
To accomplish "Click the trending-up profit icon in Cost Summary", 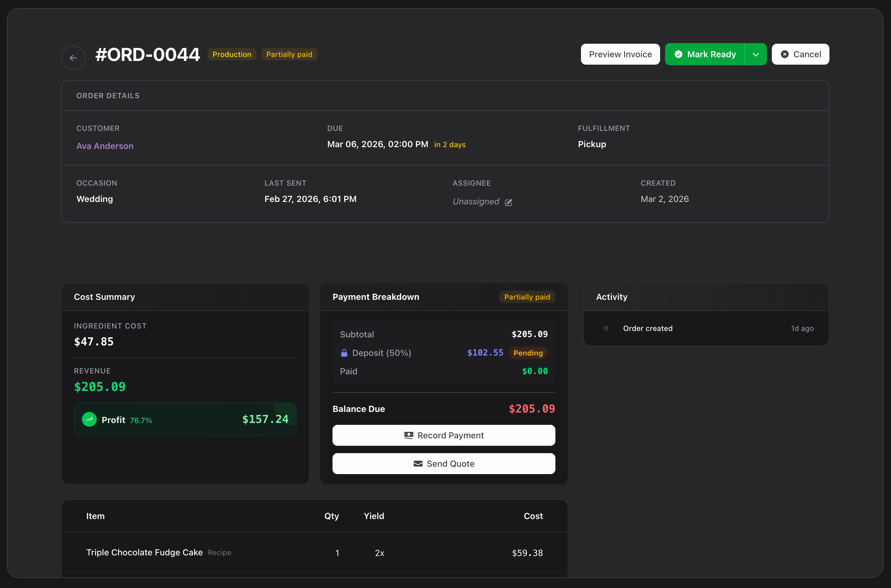I will [x=89, y=420].
